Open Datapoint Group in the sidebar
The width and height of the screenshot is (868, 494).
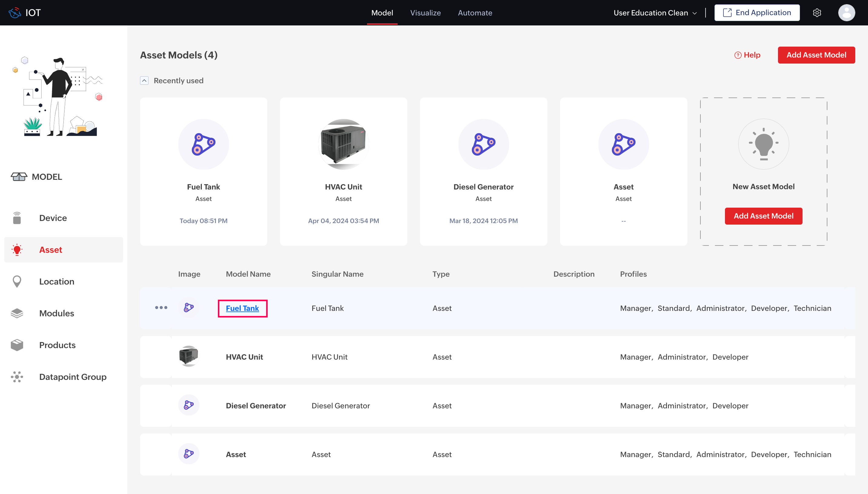coord(72,377)
